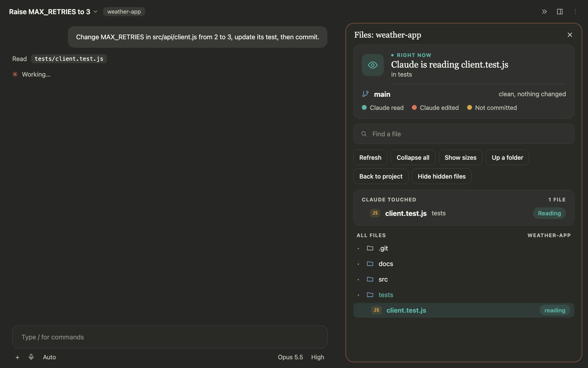Expand the src folder arrow
This screenshot has height=368, width=588.
click(358, 279)
